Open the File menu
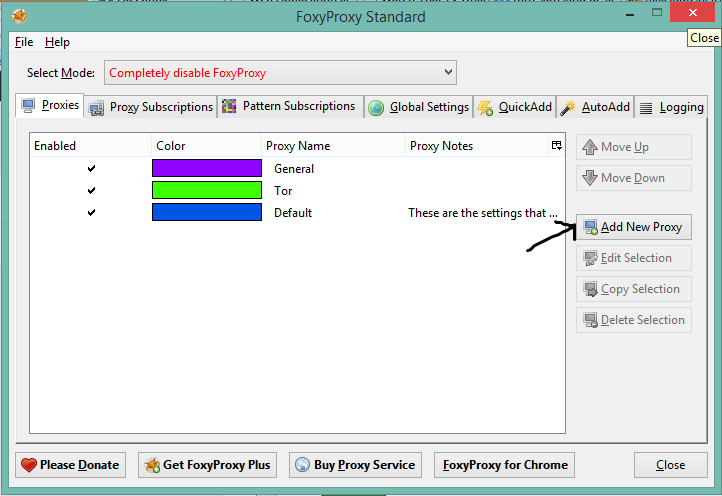The image size is (722, 496). (x=24, y=42)
